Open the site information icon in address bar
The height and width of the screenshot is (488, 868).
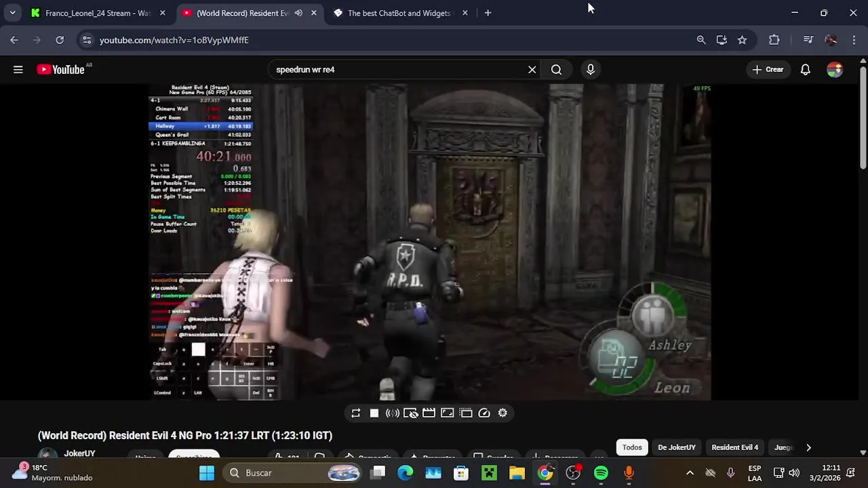86,40
